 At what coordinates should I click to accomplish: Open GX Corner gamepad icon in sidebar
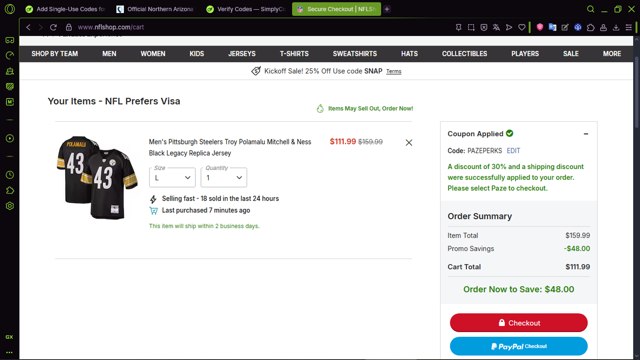pyautogui.click(x=9, y=40)
